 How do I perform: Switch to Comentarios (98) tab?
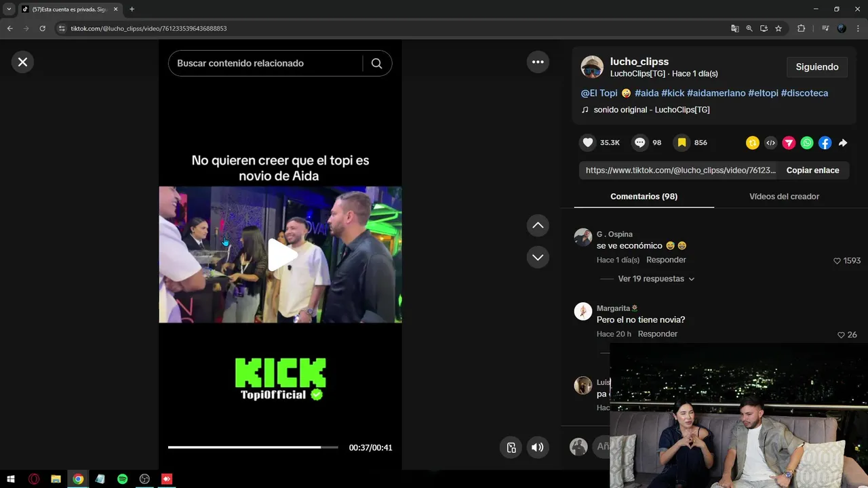pos(644,197)
